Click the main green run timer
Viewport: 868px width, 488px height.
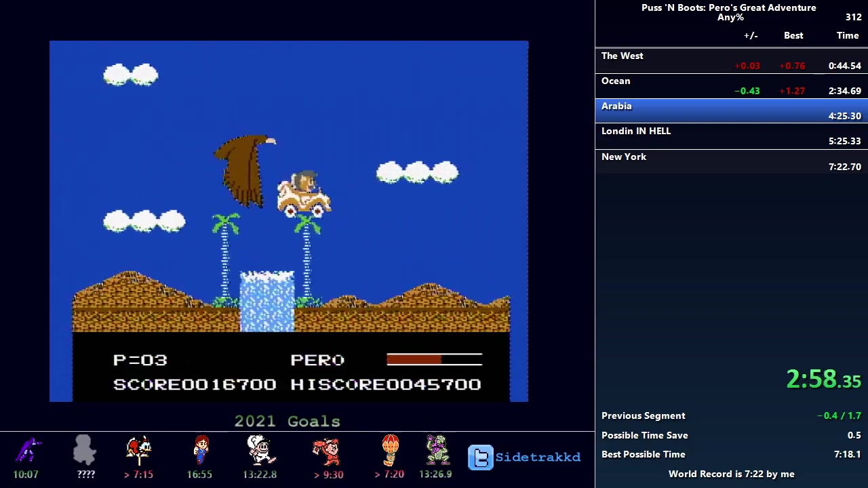(823, 380)
